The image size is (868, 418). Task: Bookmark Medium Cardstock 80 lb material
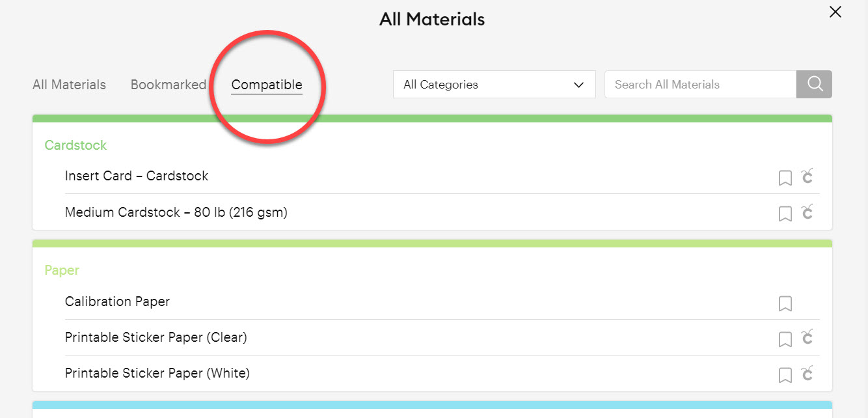pyautogui.click(x=785, y=214)
